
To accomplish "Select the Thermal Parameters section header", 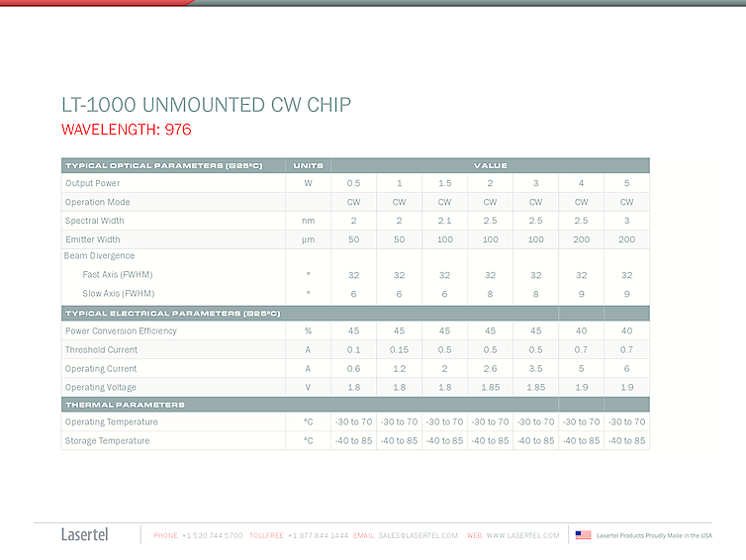I will coord(125,405).
